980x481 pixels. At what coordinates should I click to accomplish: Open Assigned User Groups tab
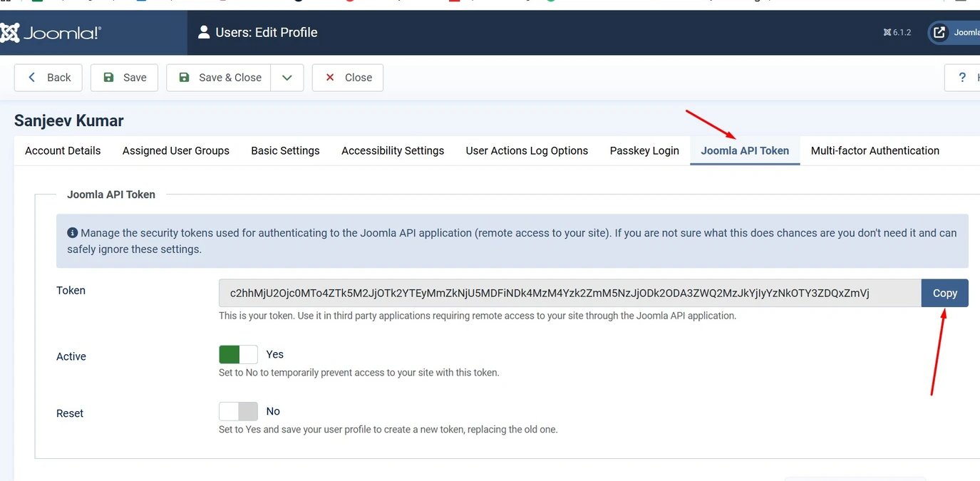[x=176, y=151]
